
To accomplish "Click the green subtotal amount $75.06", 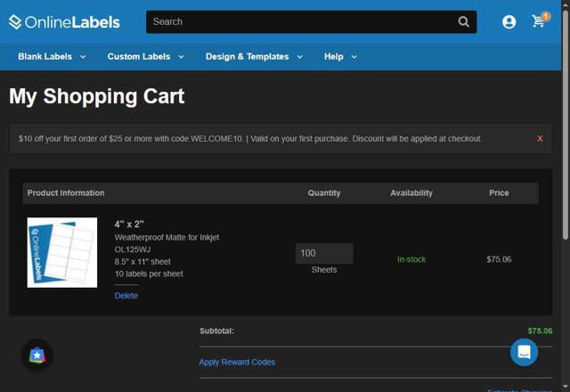I will click(540, 331).
